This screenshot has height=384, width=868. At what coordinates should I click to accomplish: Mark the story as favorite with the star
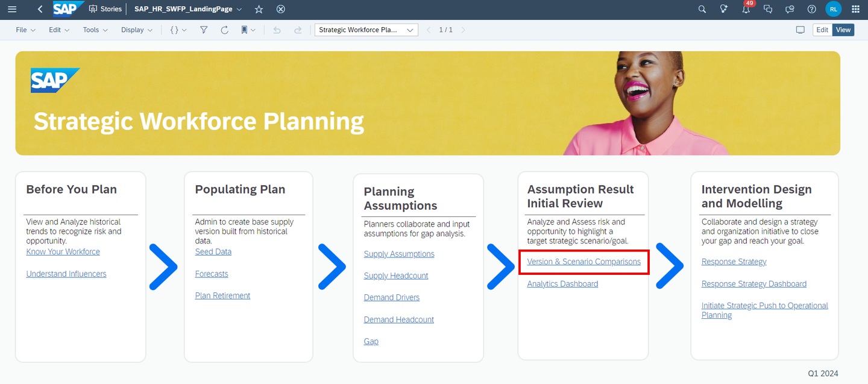click(x=259, y=9)
